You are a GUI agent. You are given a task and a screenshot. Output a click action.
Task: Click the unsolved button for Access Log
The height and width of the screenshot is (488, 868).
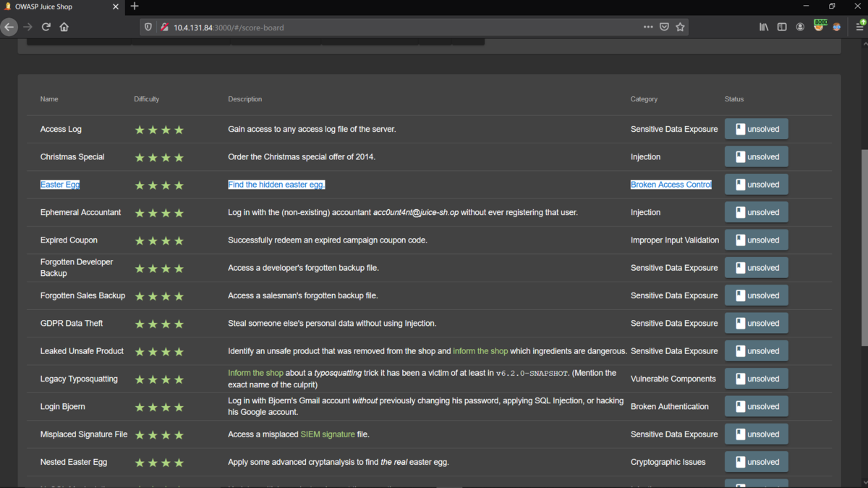pyautogui.click(x=756, y=129)
